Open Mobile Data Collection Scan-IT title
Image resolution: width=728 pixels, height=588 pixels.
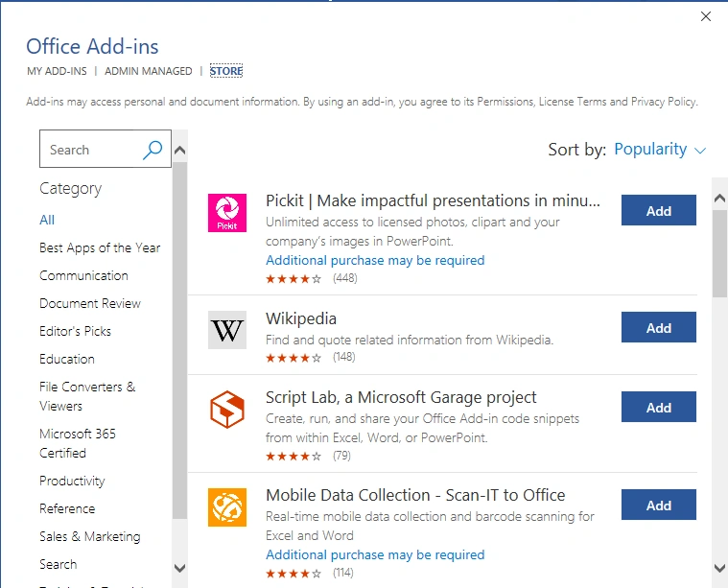click(x=415, y=496)
